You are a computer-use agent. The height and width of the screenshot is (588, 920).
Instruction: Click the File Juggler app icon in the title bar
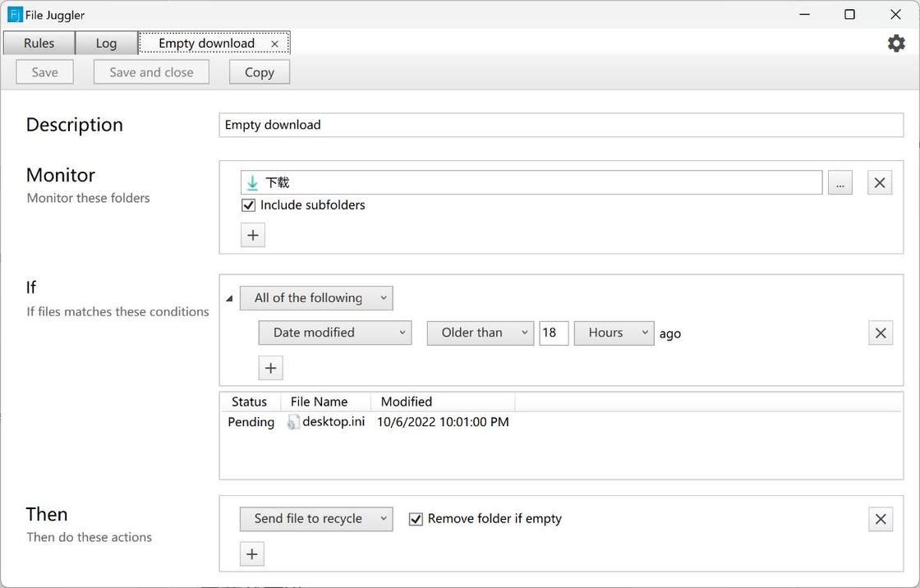[x=15, y=15]
